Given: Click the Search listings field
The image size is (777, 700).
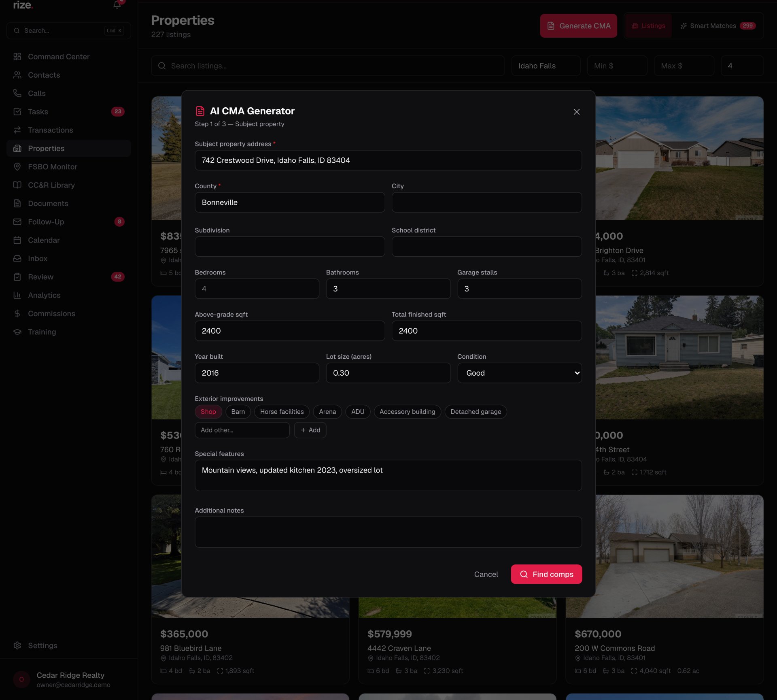Looking at the screenshot, I should pos(328,66).
